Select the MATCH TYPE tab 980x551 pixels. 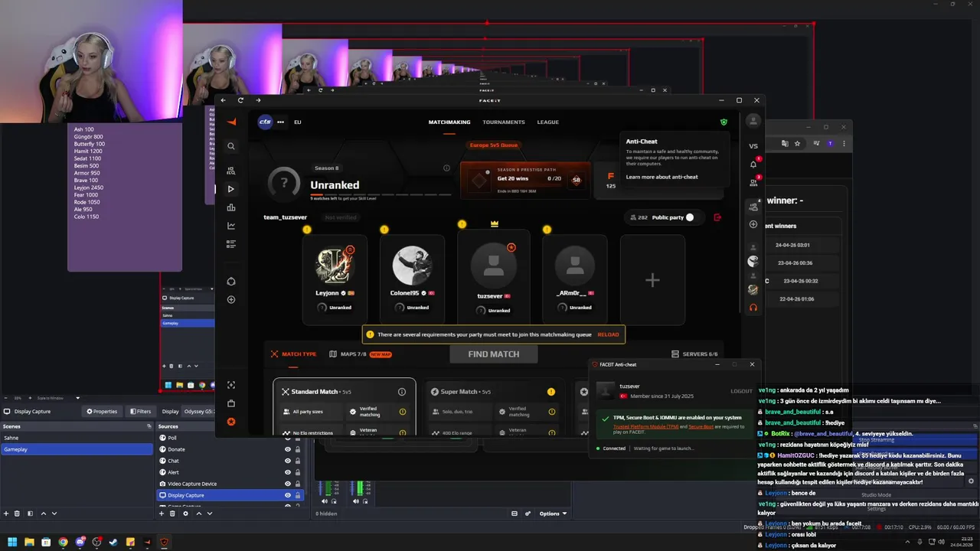293,354
